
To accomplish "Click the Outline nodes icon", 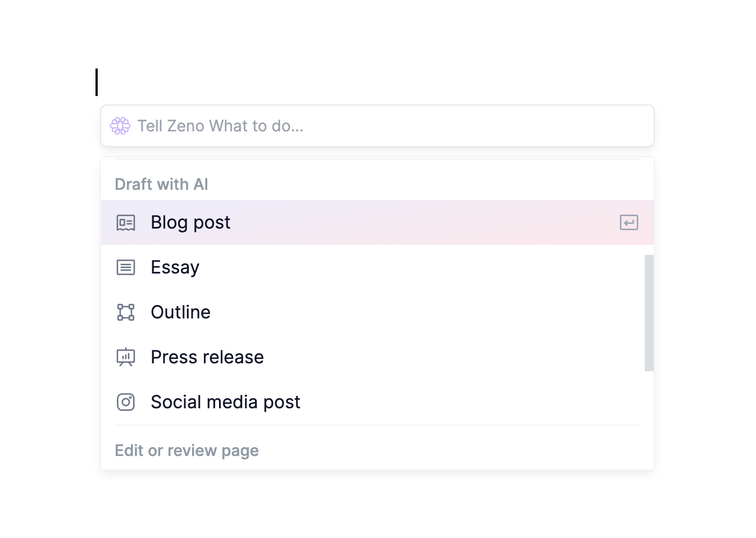I will 126,312.
